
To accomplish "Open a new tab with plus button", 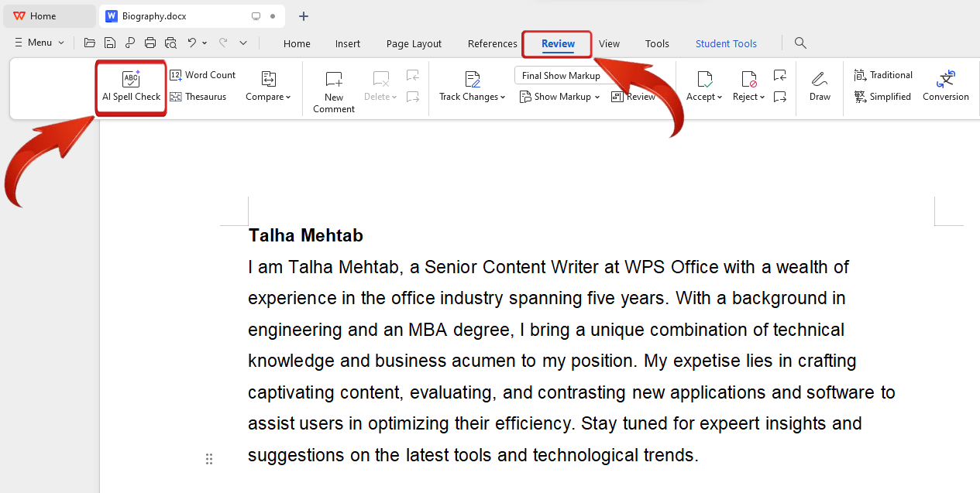I will pyautogui.click(x=304, y=16).
